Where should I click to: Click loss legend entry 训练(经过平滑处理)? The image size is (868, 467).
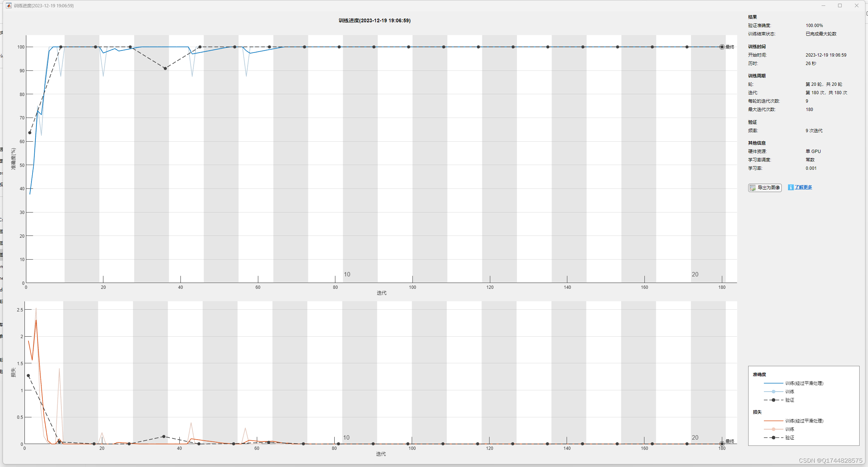click(x=793, y=421)
